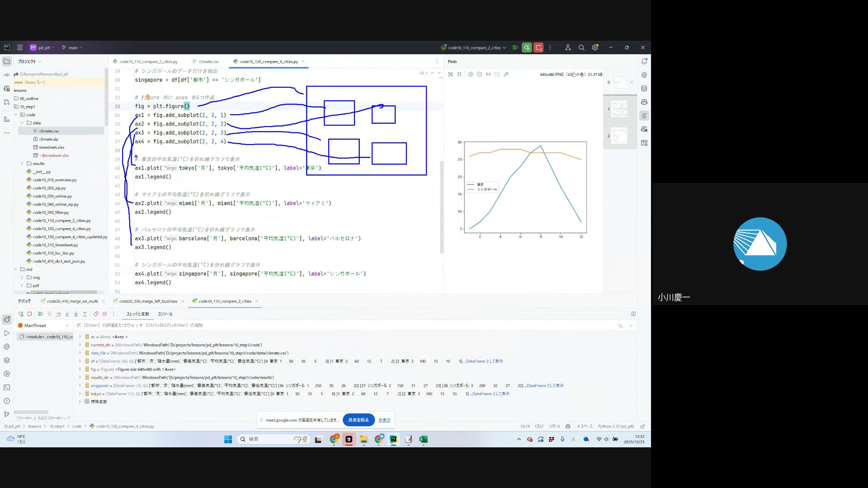
Task: Click the Step Into debugger icon
Action: pyautogui.click(x=67, y=314)
